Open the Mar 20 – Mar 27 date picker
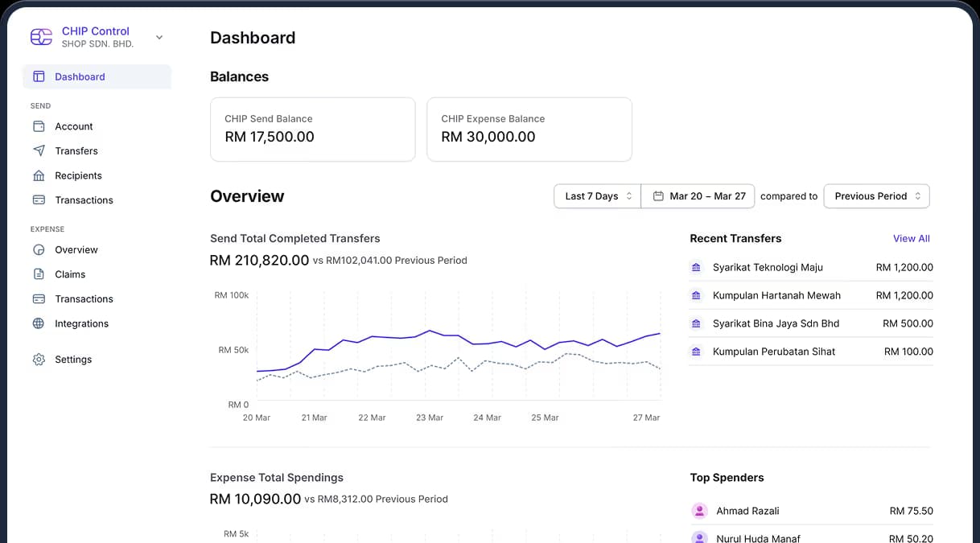Screen dimensions: 980x543 pos(698,196)
